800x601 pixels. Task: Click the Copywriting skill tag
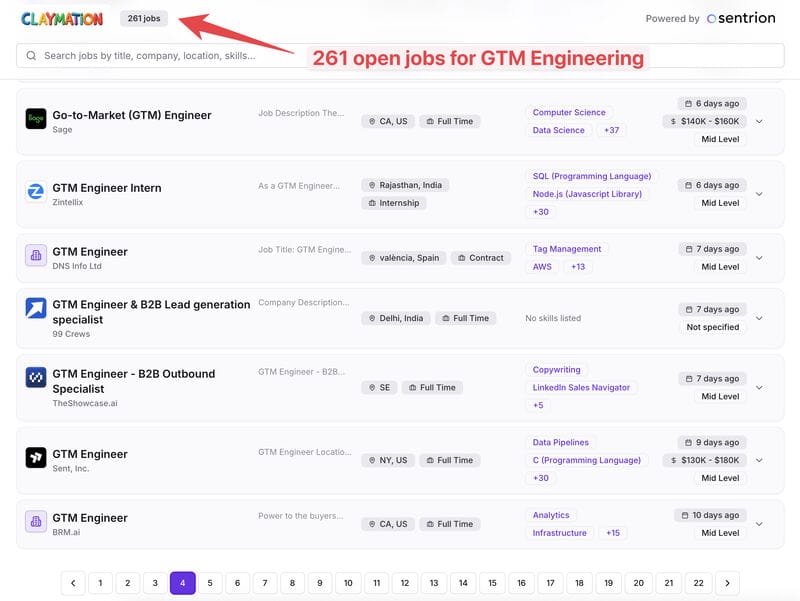coord(557,370)
